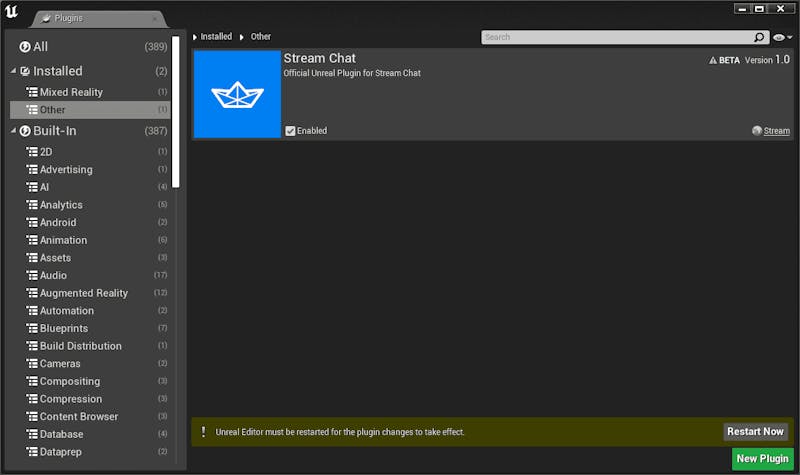800x475 pixels.
Task: Click the Installed breadcrumb arrow
Action: point(195,37)
